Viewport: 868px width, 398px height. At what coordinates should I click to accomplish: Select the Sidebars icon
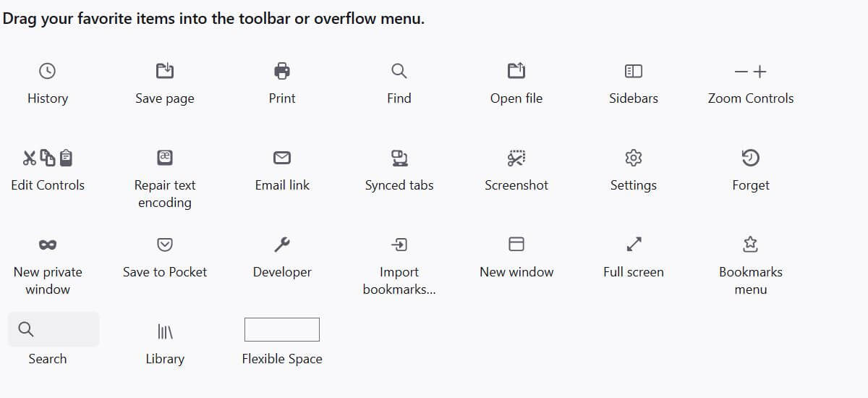click(634, 71)
